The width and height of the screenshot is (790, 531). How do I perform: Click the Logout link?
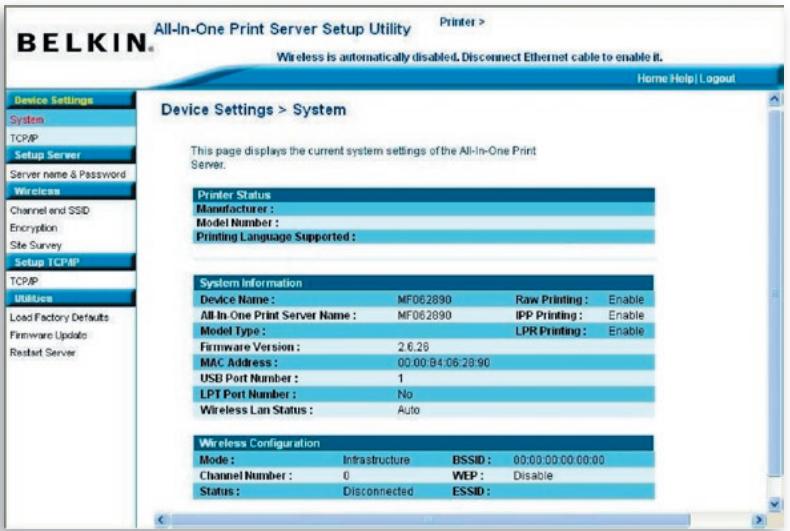point(717,79)
